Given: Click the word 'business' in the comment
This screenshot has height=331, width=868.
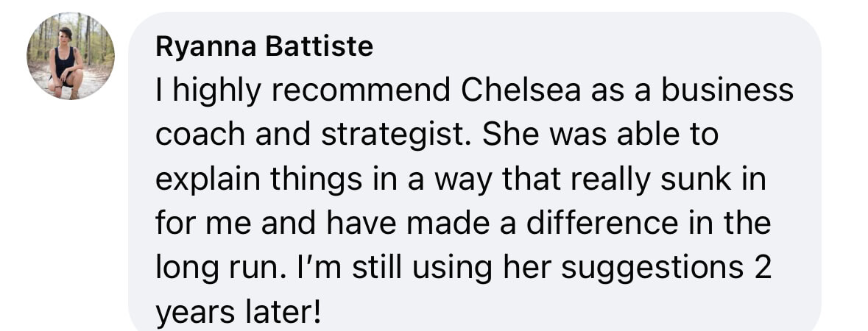Looking at the screenshot, I should coord(727,90).
